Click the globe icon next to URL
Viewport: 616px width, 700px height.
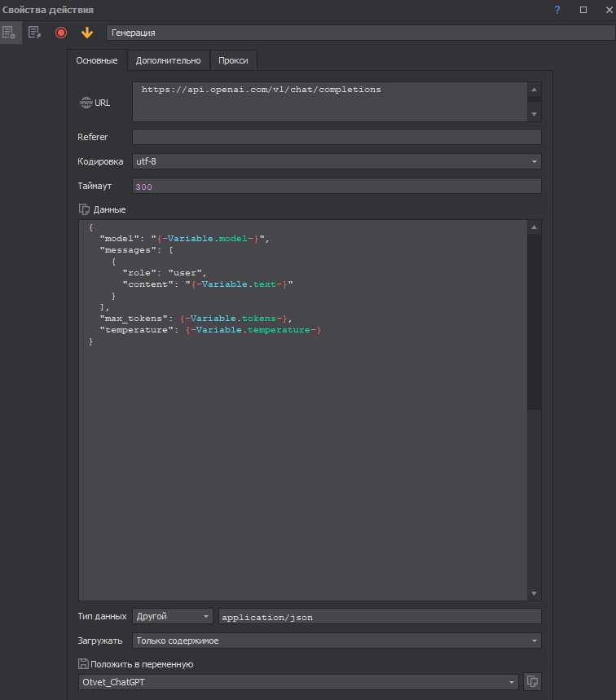85,103
